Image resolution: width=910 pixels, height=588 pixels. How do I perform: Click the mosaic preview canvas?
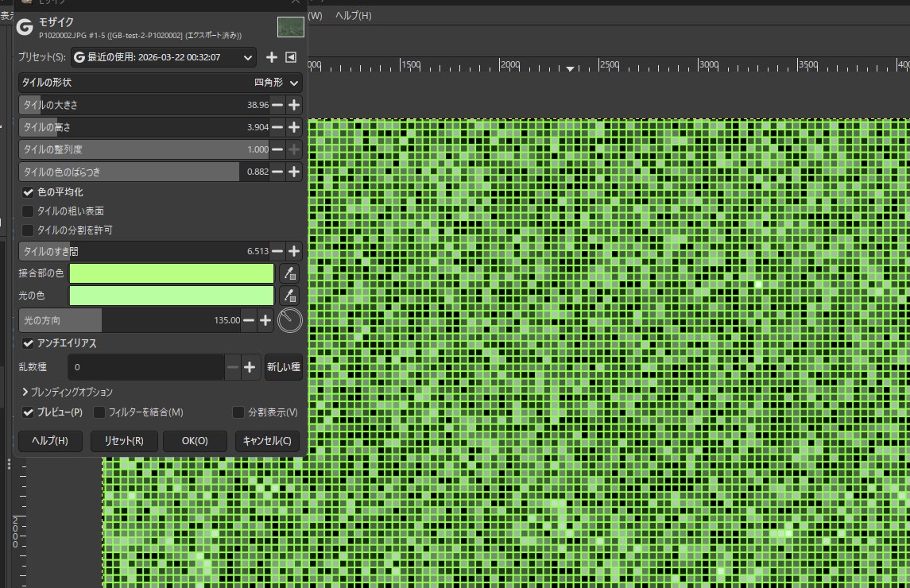click(608, 353)
